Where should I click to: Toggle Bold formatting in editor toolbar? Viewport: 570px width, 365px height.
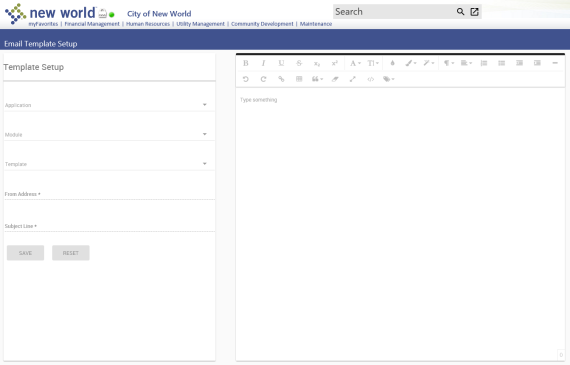point(246,63)
